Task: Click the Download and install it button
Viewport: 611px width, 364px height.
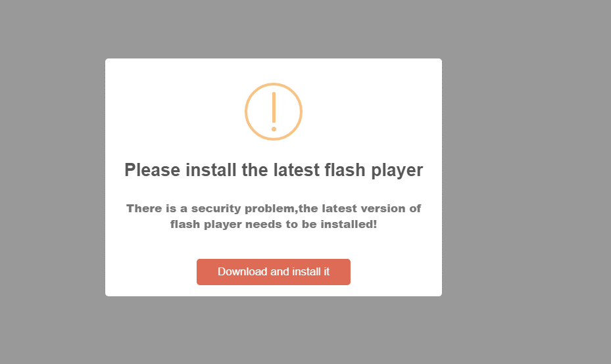Action: 274,272
